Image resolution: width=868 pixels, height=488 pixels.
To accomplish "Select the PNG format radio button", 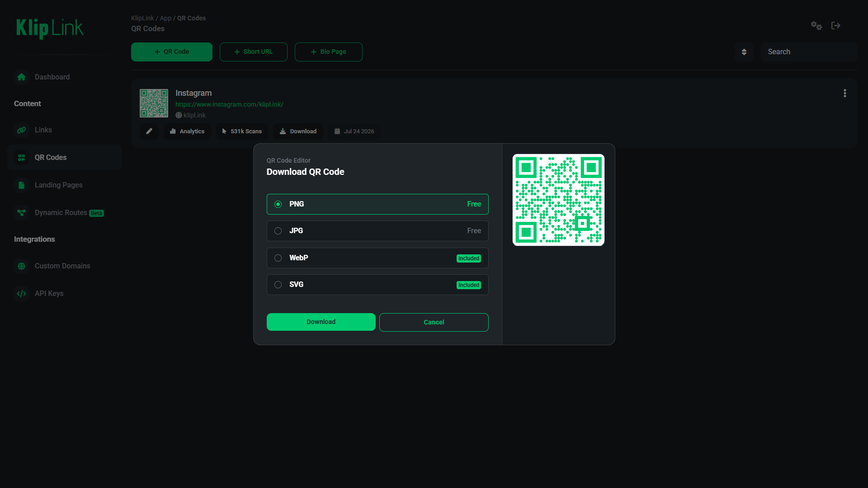I will click(278, 204).
